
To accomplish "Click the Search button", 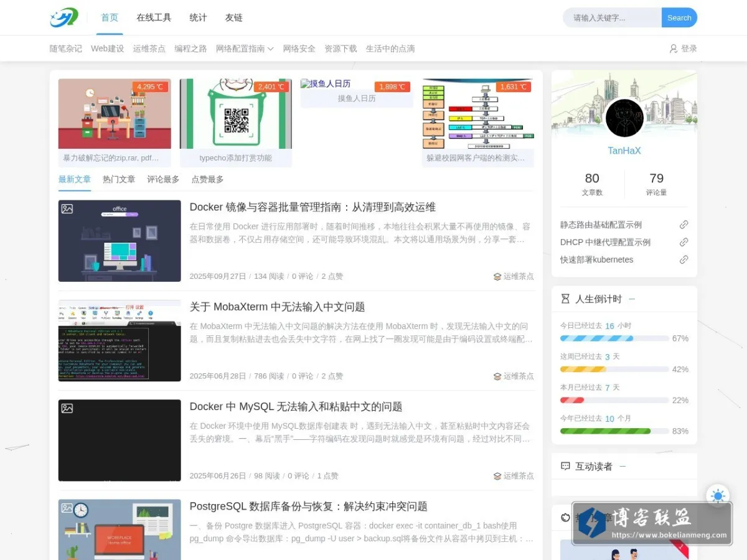I will [x=679, y=17].
